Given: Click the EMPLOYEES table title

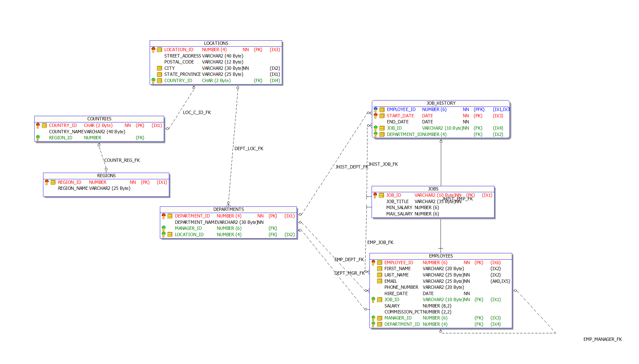Looking at the screenshot, I should coord(441,256).
